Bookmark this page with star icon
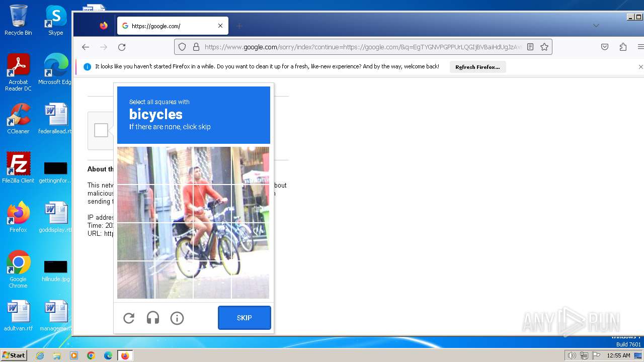Viewport: 644px width, 362px height. point(544,47)
